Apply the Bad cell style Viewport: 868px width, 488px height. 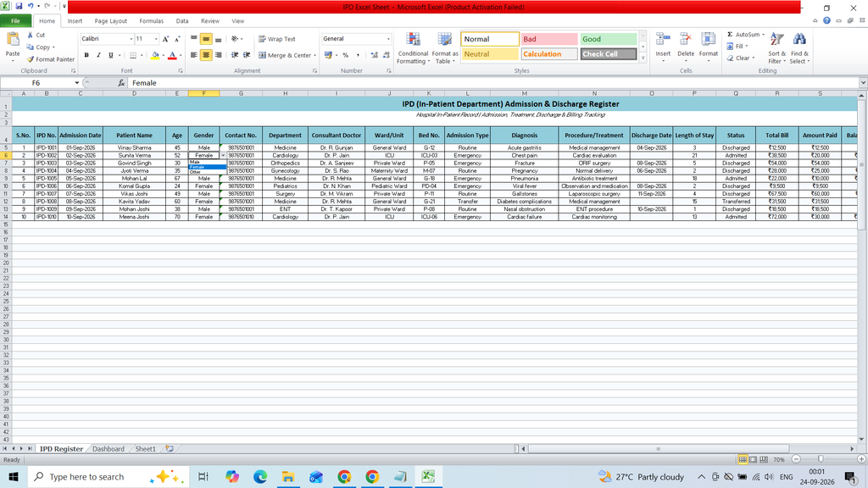pyautogui.click(x=549, y=39)
